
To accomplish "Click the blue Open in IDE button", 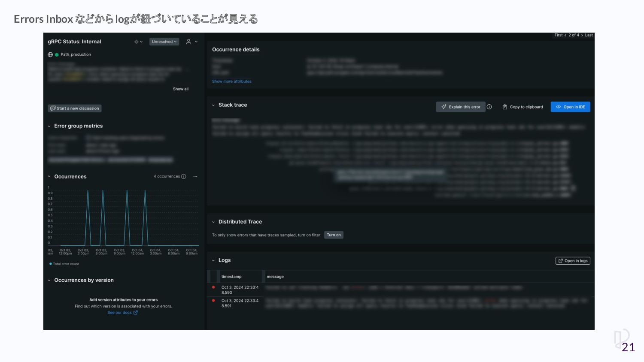I will point(571,107).
